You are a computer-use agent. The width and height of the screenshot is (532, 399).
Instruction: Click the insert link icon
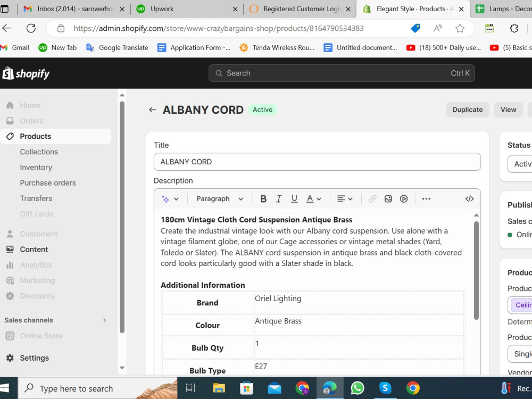(x=372, y=199)
